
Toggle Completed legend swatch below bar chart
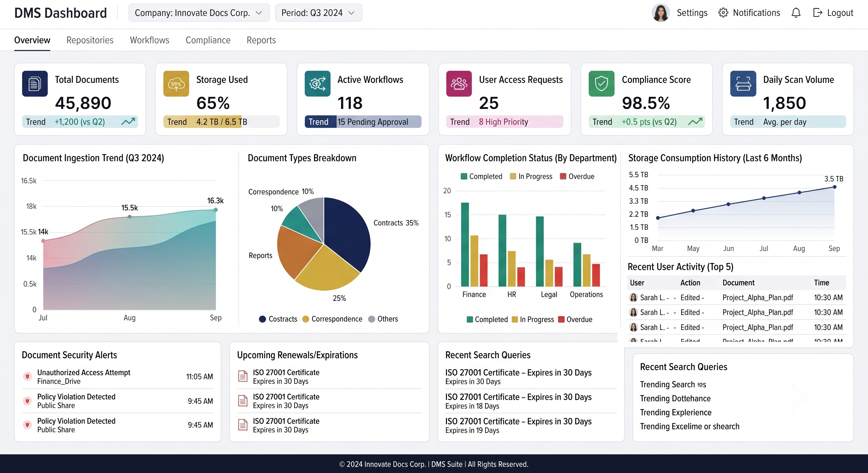(470, 319)
